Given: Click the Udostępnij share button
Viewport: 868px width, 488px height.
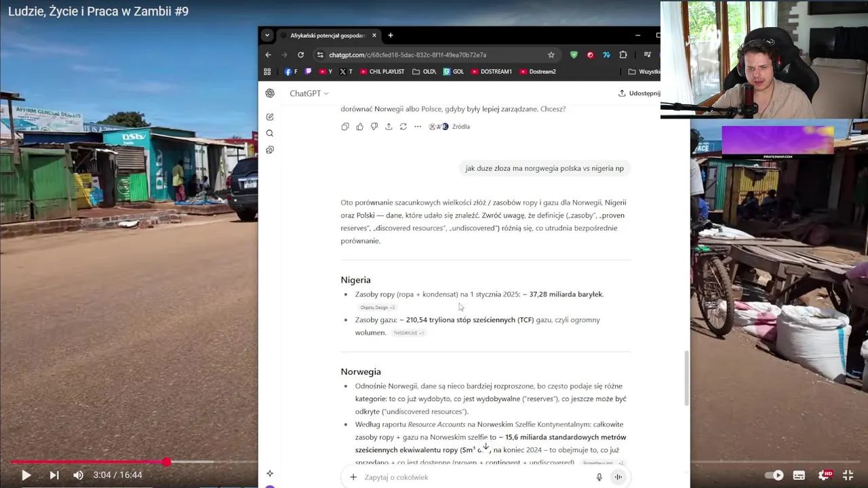Looking at the screenshot, I should pyautogui.click(x=639, y=94).
